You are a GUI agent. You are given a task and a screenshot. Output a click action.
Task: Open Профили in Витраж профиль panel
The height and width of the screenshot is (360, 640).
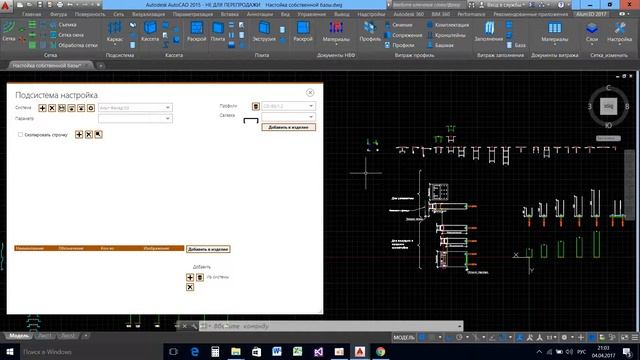tap(400, 45)
